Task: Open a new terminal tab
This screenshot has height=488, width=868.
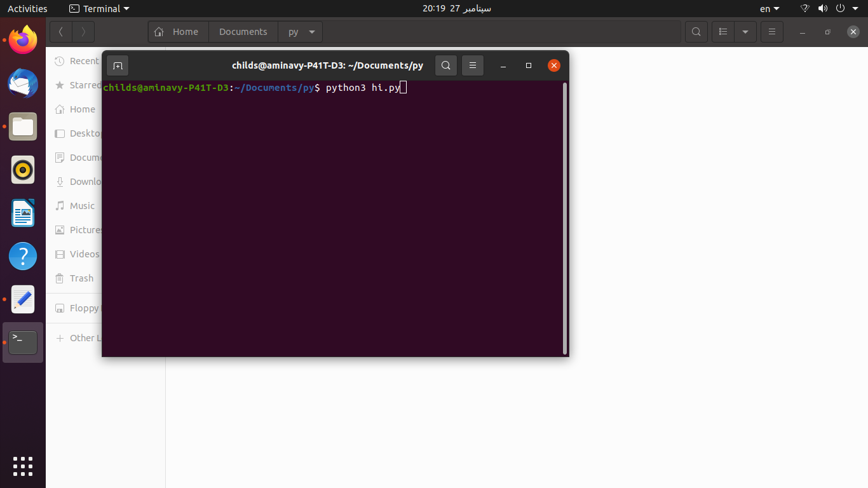Action: click(118, 65)
